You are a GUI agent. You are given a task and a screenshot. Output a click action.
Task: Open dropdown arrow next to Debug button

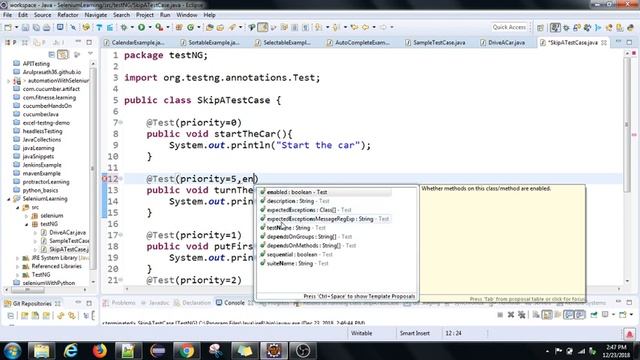(x=132, y=27)
